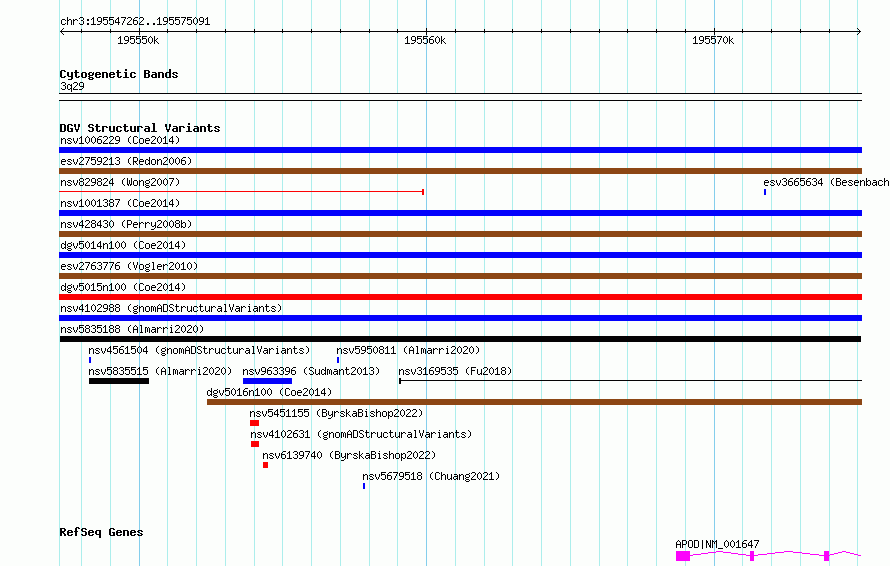This screenshot has width=890, height=566.
Task: Click the nsv3169535 (Fu2018) thin black line
Action: pyautogui.click(x=630, y=381)
